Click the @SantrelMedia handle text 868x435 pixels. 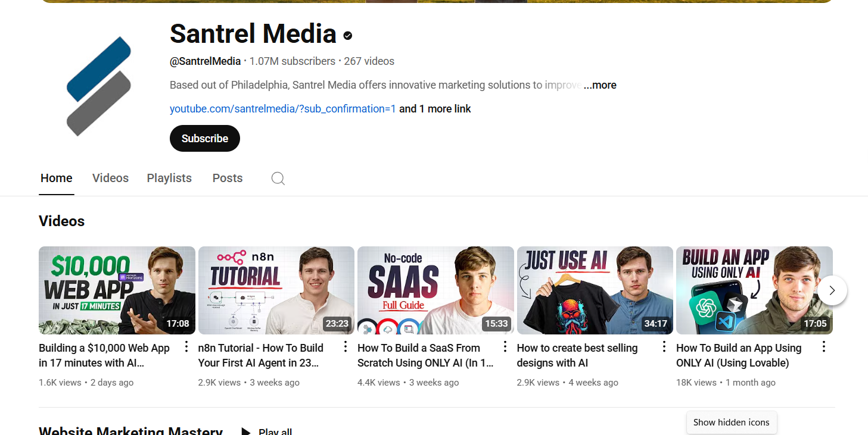point(205,61)
